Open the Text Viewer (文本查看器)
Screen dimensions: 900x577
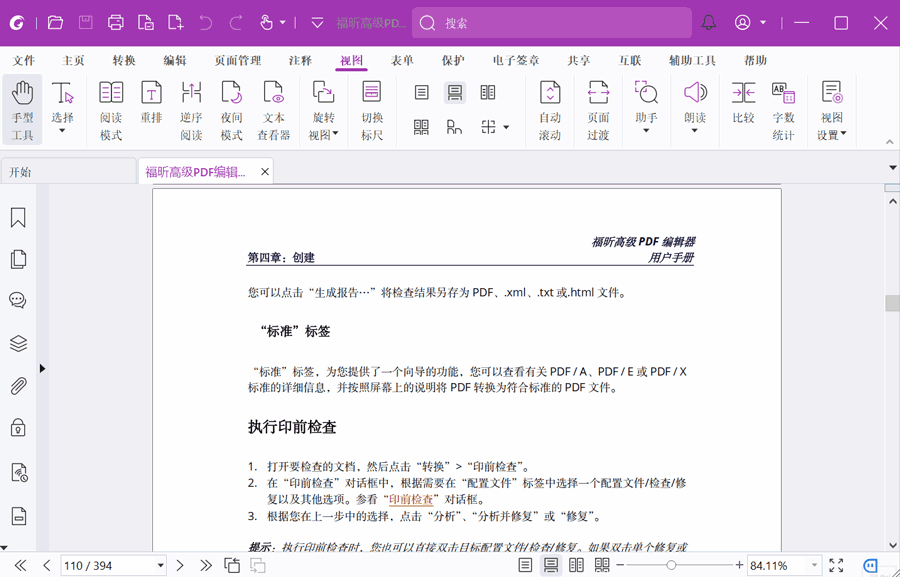pos(273,110)
